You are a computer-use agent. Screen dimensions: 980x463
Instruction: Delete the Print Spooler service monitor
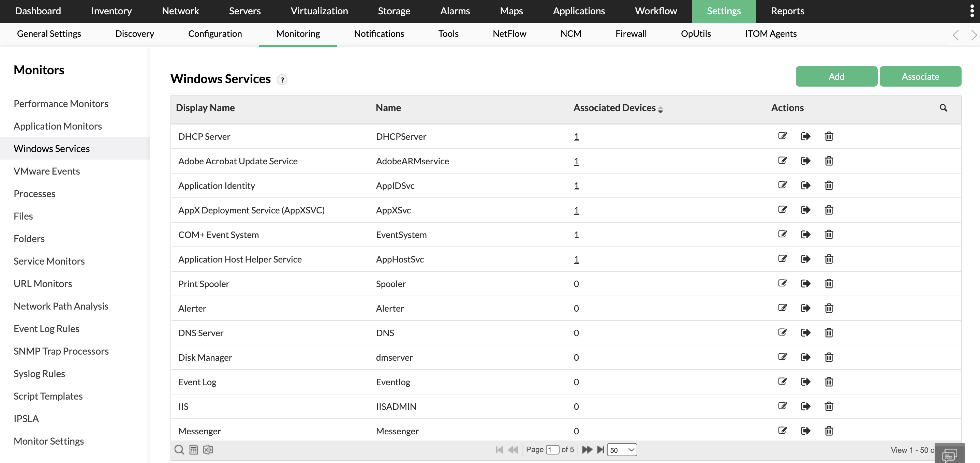829,283
